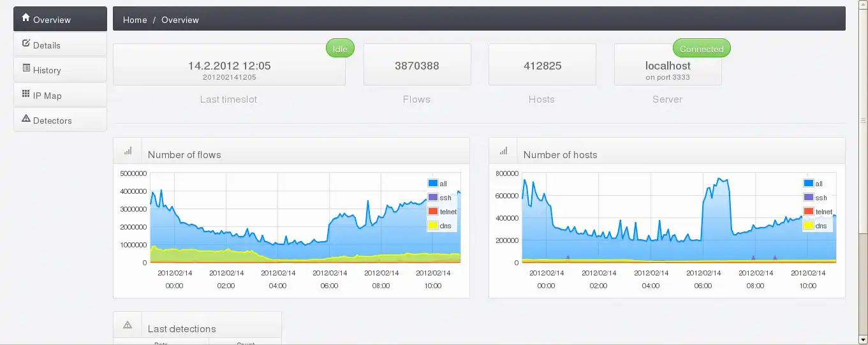The image size is (868, 345).
Task: Click the vertical scrollbar on the right edge
Action: [864, 172]
